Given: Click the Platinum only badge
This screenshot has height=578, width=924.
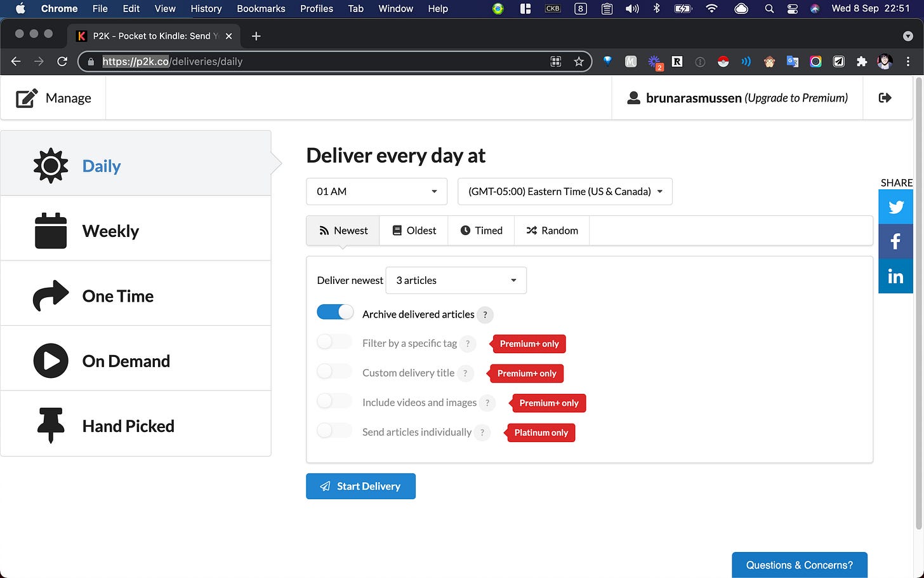Looking at the screenshot, I should pyautogui.click(x=541, y=433).
